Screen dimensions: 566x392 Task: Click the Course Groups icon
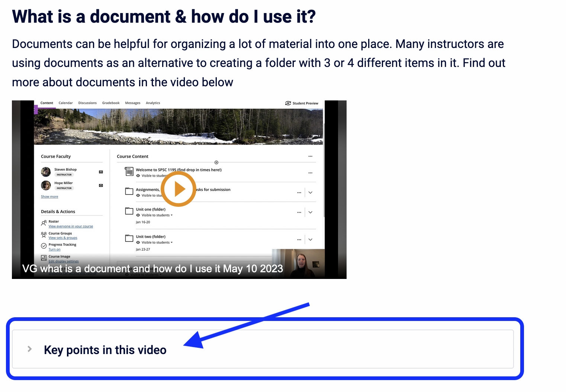44,234
